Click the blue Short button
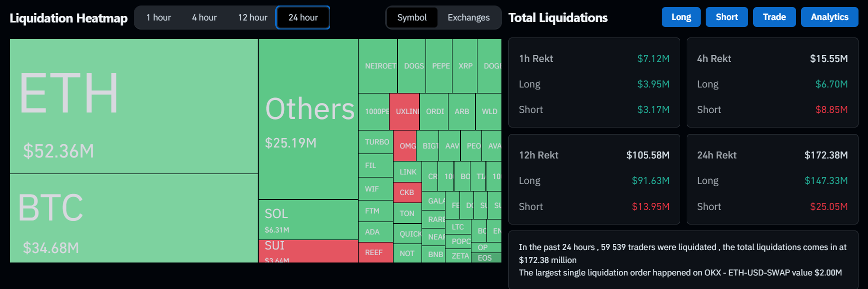868x289 pixels. click(727, 17)
